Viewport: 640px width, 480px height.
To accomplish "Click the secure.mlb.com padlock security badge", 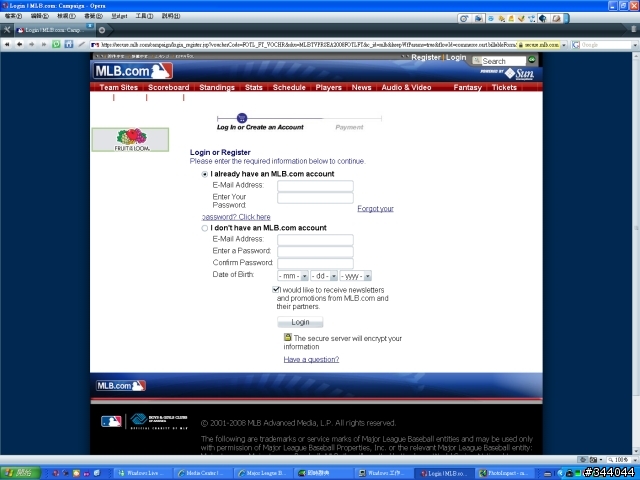I will pos(539,45).
